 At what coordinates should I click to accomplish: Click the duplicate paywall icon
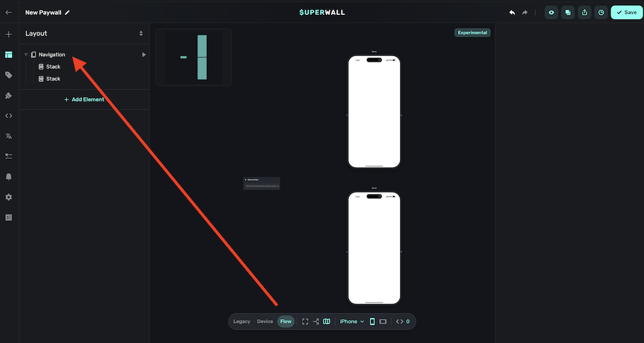click(x=567, y=12)
